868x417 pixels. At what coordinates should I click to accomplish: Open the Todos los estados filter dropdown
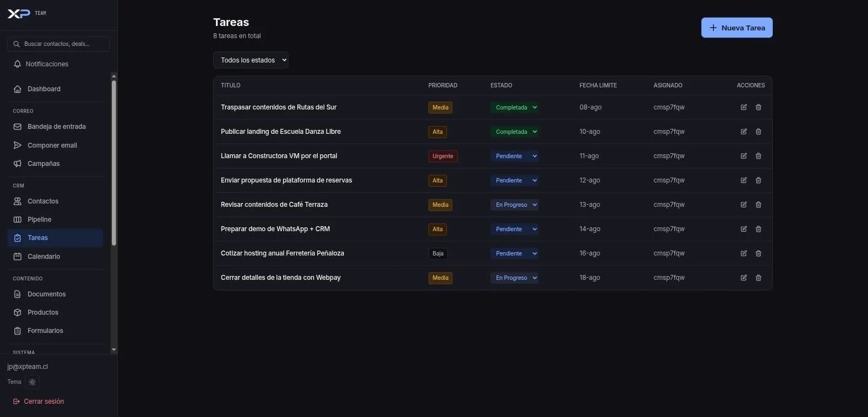251,60
